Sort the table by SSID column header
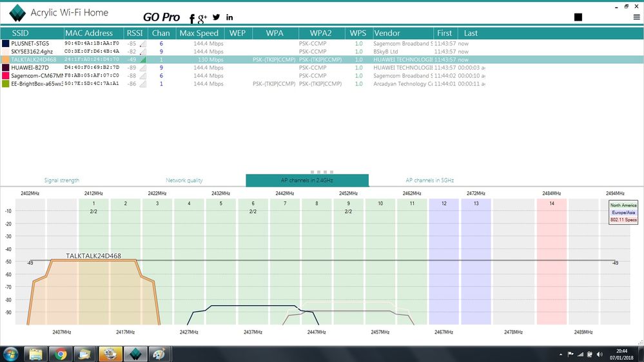The width and height of the screenshot is (644, 362). [32, 33]
